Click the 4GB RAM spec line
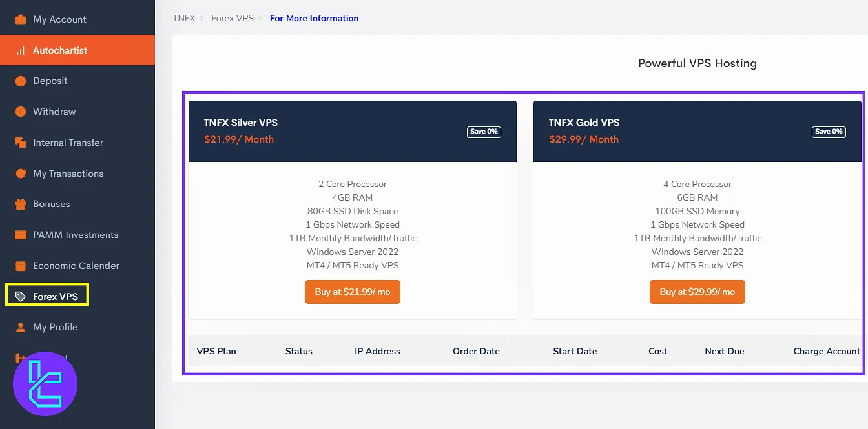Image resolution: width=868 pixels, height=429 pixels. click(x=353, y=197)
